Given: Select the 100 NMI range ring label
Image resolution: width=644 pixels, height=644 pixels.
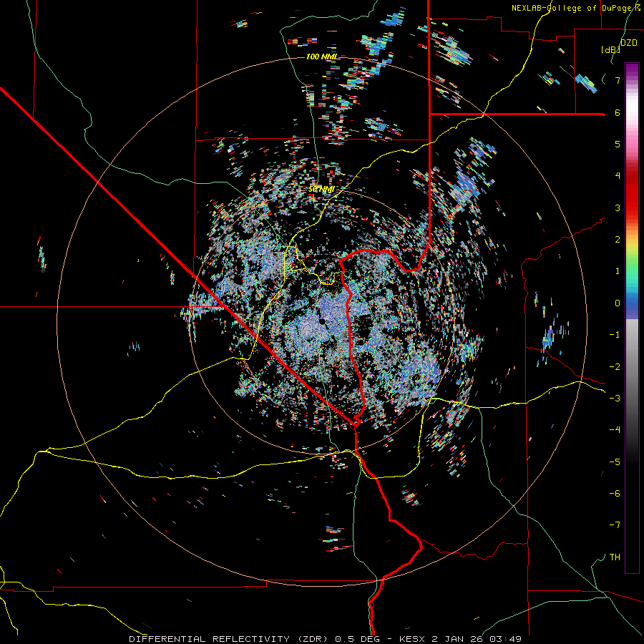Looking at the screenshot, I should [321, 57].
